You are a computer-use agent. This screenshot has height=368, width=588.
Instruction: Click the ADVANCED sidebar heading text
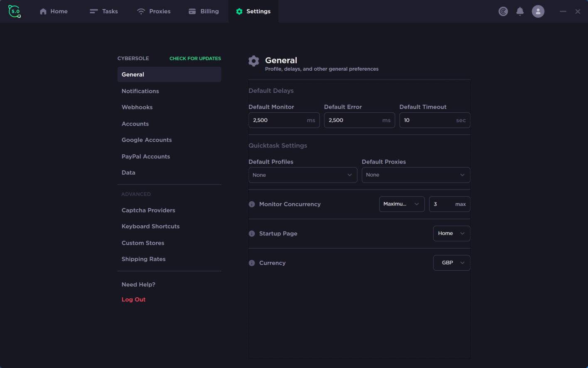pyautogui.click(x=136, y=194)
